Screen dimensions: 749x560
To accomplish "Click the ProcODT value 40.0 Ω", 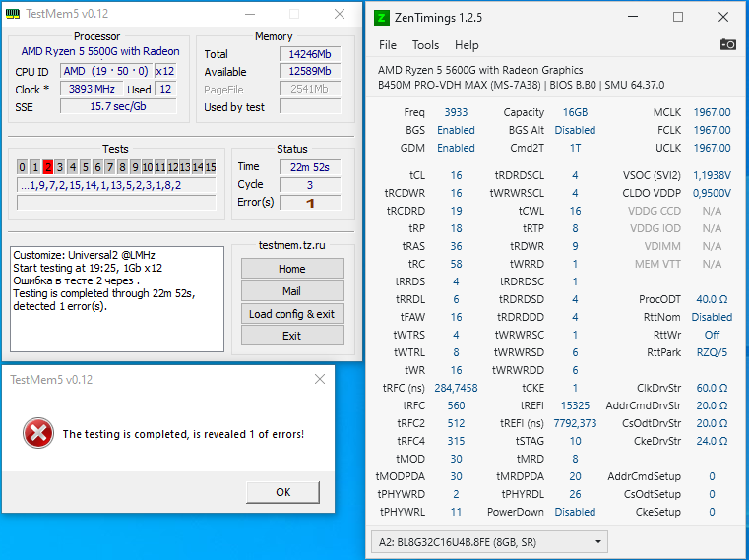I will [x=712, y=299].
